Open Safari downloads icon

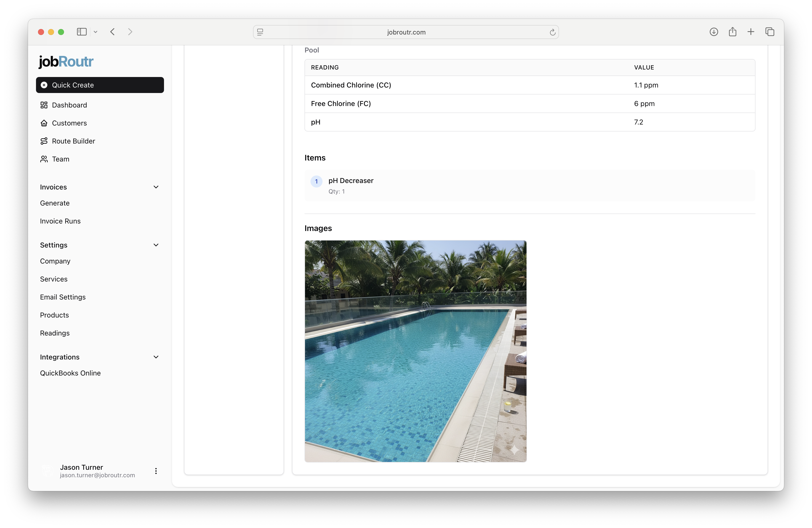pos(714,32)
